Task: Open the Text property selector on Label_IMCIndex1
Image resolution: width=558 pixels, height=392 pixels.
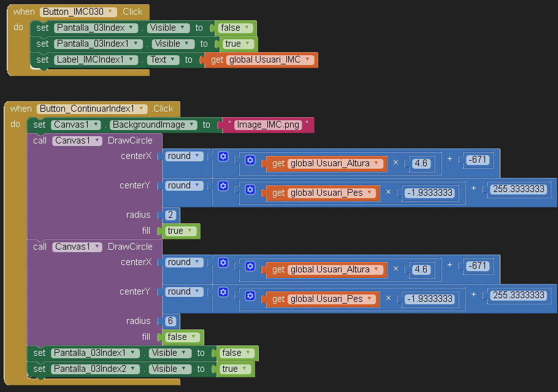Action: tap(163, 60)
